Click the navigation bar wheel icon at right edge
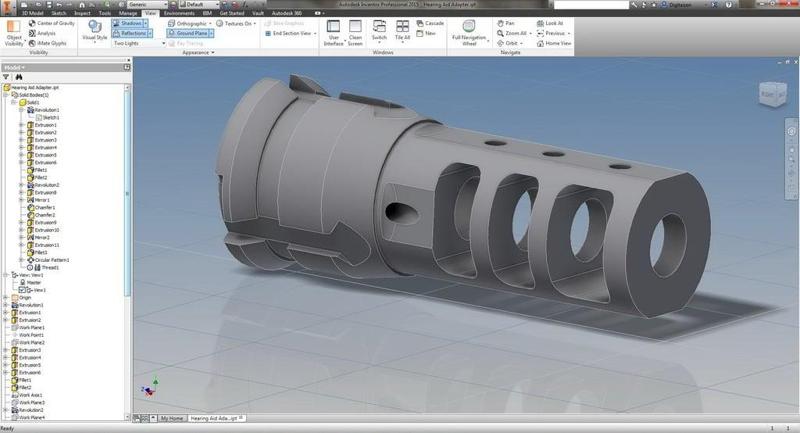 (x=791, y=132)
